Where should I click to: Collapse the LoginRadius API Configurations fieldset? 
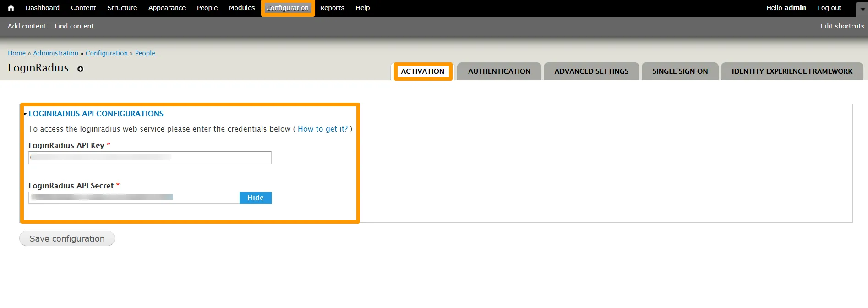[x=96, y=114]
